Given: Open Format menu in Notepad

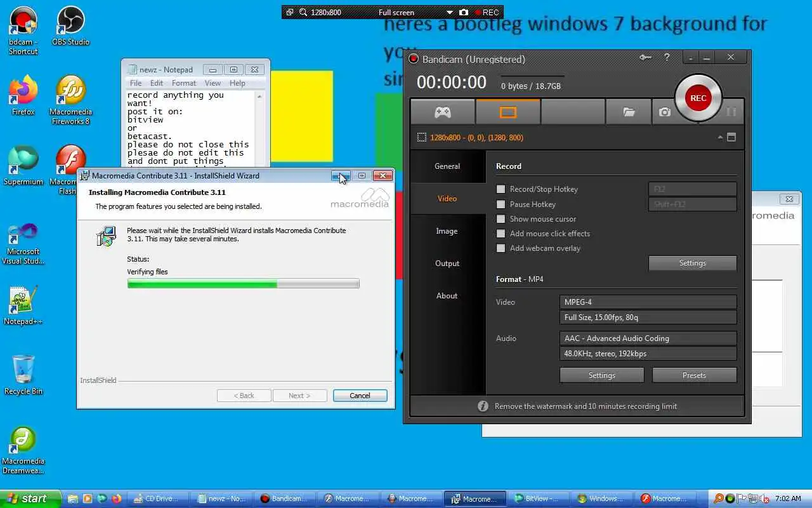Looking at the screenshot, I should point(184,83).
